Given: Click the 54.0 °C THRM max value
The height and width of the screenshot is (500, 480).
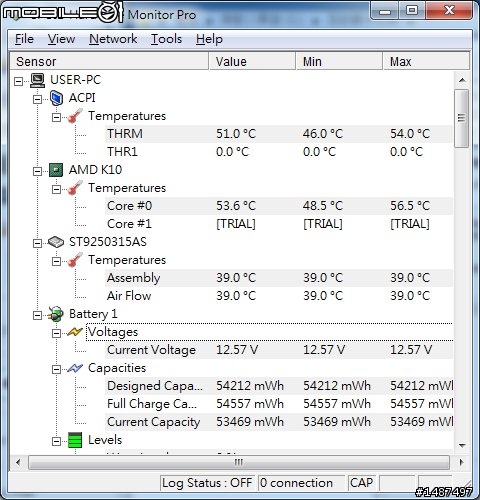Looking at the screenshot, I should 410,134.
